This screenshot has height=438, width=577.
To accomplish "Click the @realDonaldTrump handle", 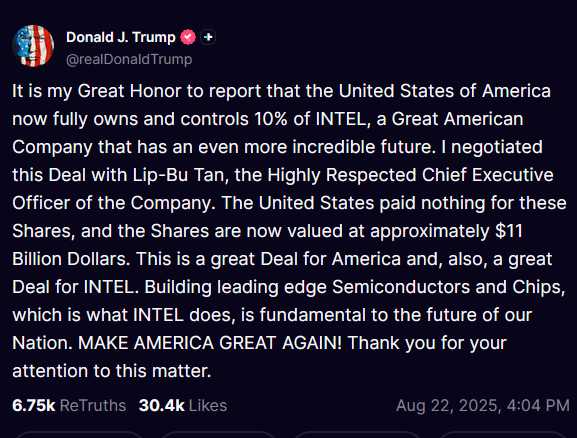I will [x=129, y=59].
